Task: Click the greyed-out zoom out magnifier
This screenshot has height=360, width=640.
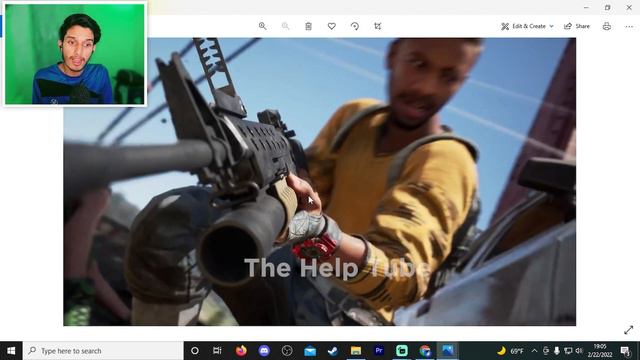Action: 285,26
